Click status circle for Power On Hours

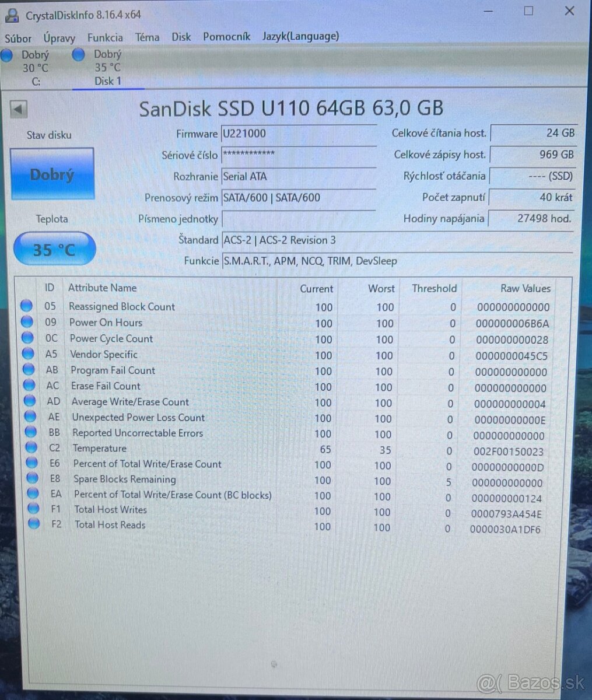click(x=27, y=321)
